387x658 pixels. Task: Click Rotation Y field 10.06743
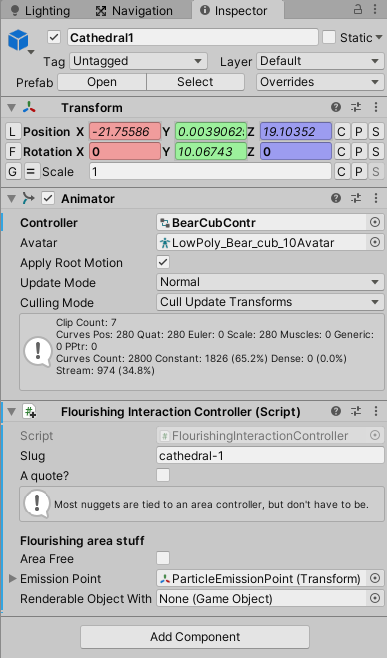click(x=211, y=151)
